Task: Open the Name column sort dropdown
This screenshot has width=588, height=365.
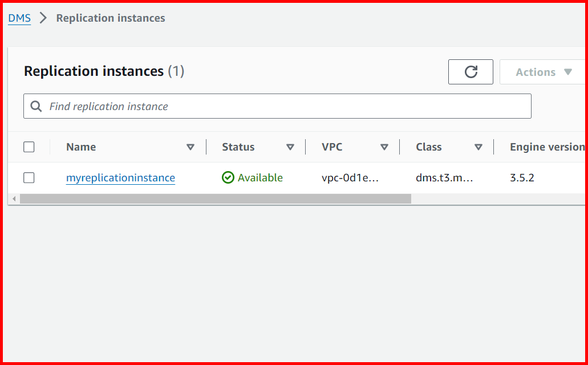Action: (191, 147)
